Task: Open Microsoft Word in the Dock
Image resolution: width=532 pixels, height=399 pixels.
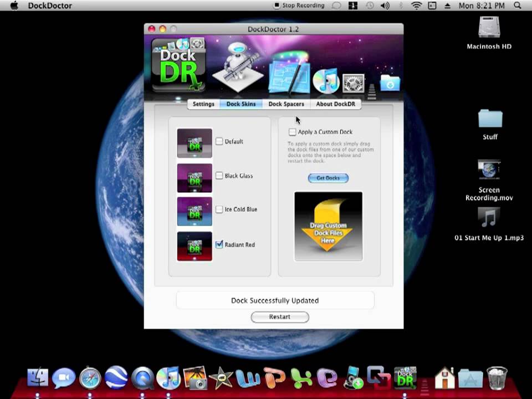Action: [x=247, y=378]
